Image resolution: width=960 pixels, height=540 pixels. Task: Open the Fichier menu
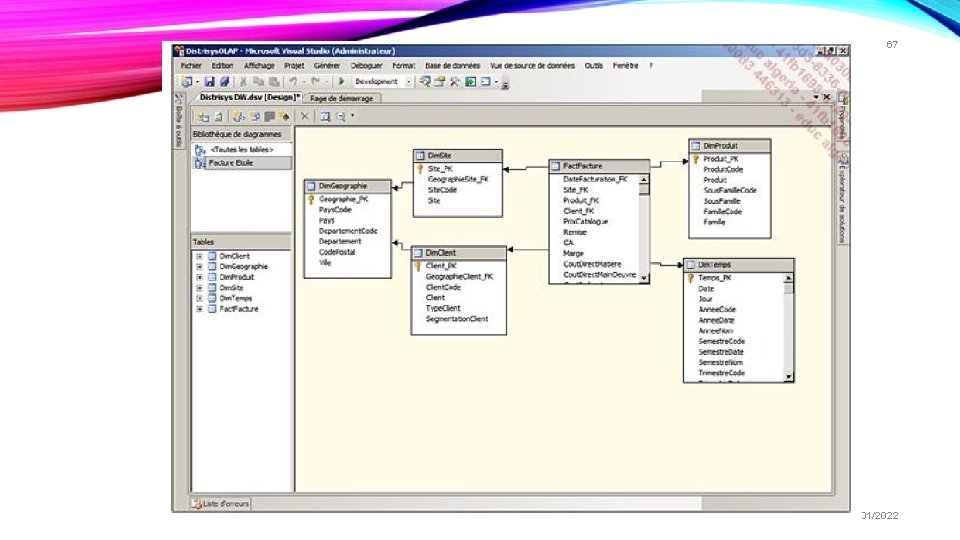pos(191,66)
